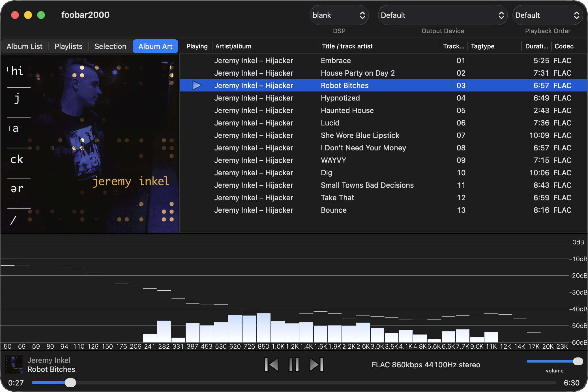Click the volume slider knob
Viewport: 588px width, 392px height.
click(578, 361)
